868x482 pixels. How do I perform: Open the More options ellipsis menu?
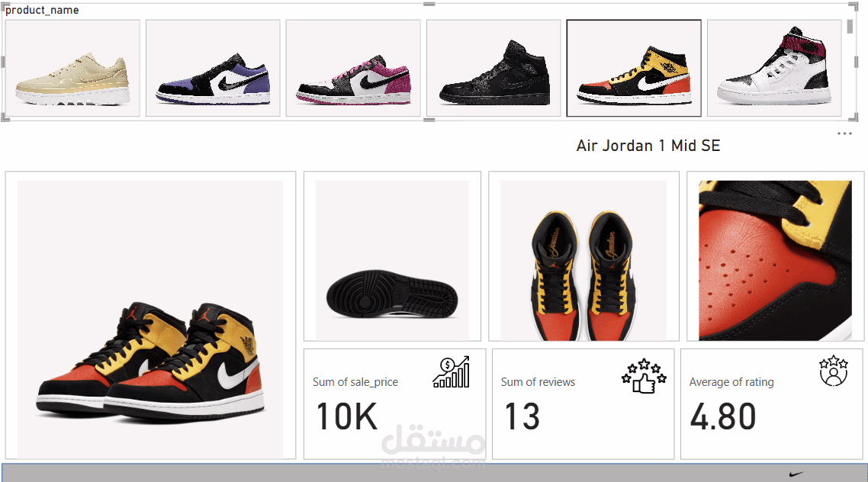coord(844,133)
